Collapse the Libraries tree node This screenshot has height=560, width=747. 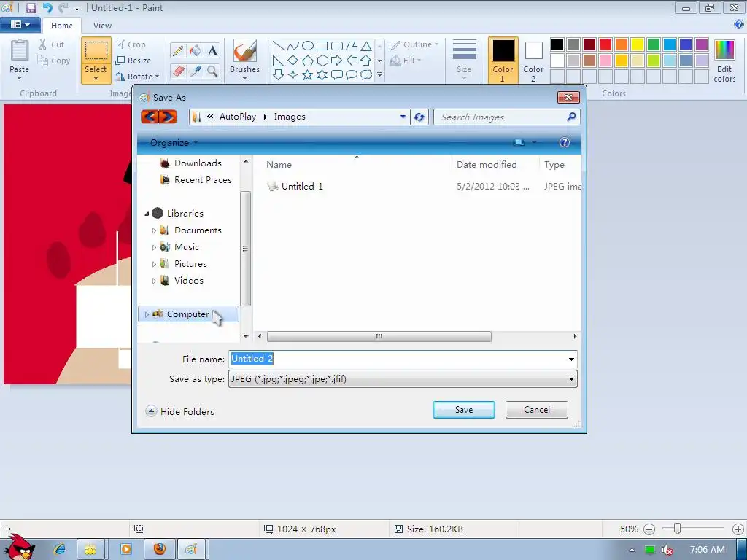(147, 214)
